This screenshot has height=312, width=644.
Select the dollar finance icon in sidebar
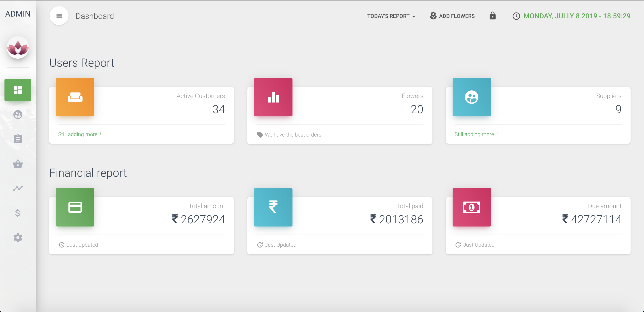coord(18,213)
